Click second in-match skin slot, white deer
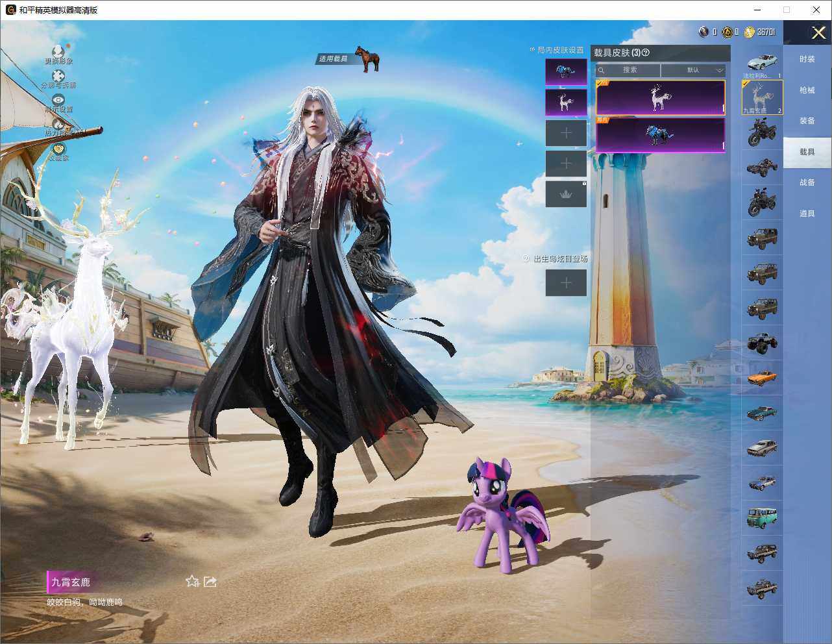This screenshot has width=832, height=644. tap(566, 103)
